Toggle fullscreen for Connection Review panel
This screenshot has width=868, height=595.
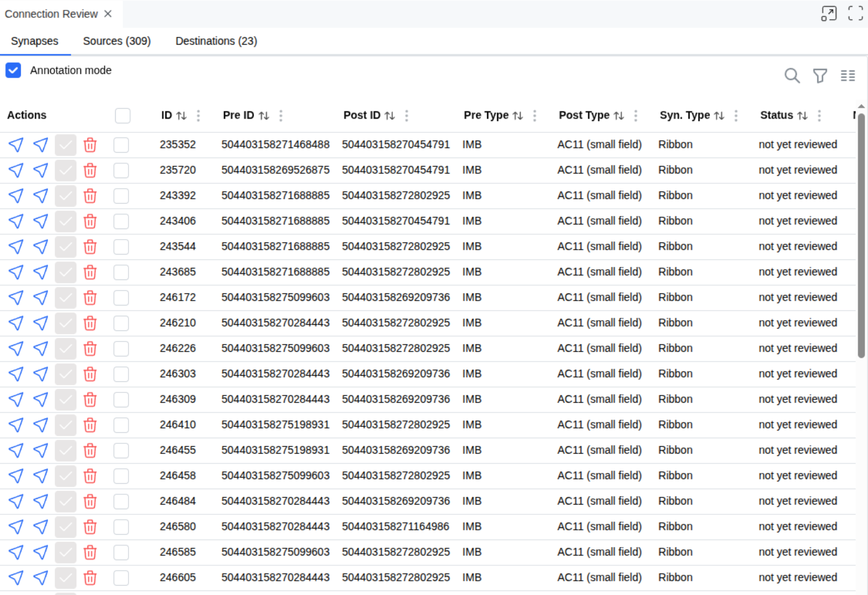tap(855, 13)
